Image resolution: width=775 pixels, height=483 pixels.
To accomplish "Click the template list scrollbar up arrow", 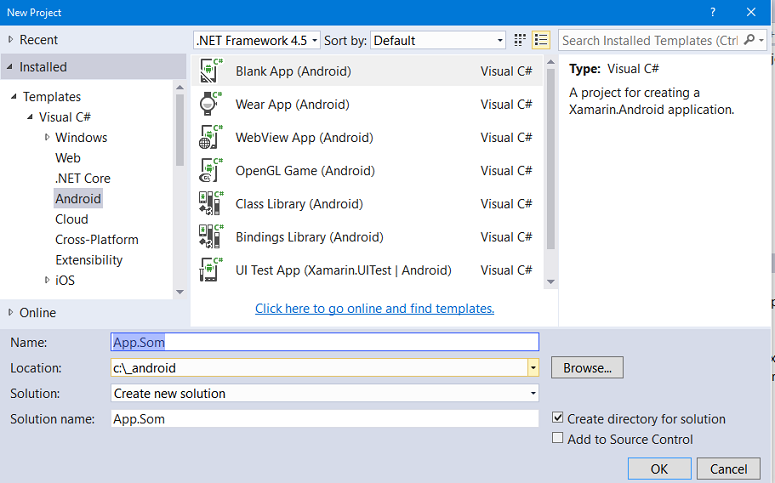I will tap(551, 62).
